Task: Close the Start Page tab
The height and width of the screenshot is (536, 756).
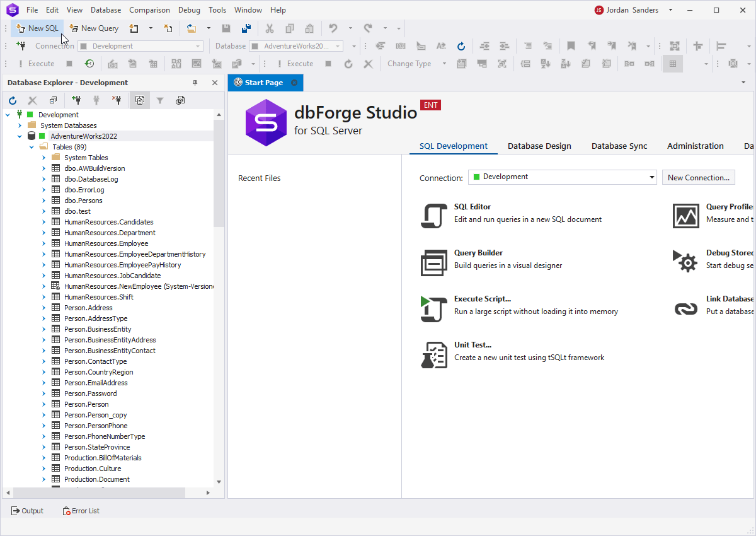Action: [294, 83]
